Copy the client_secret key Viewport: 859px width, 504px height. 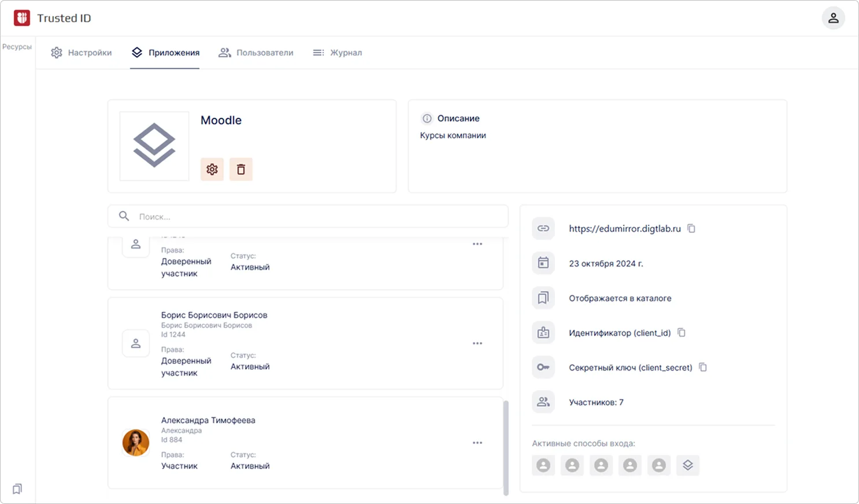point(703,367)
